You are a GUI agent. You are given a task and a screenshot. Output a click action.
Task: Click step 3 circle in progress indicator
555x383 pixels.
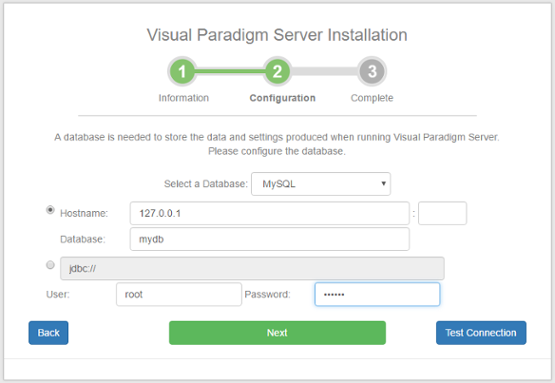pyautogui.click(x=372, y=72)
